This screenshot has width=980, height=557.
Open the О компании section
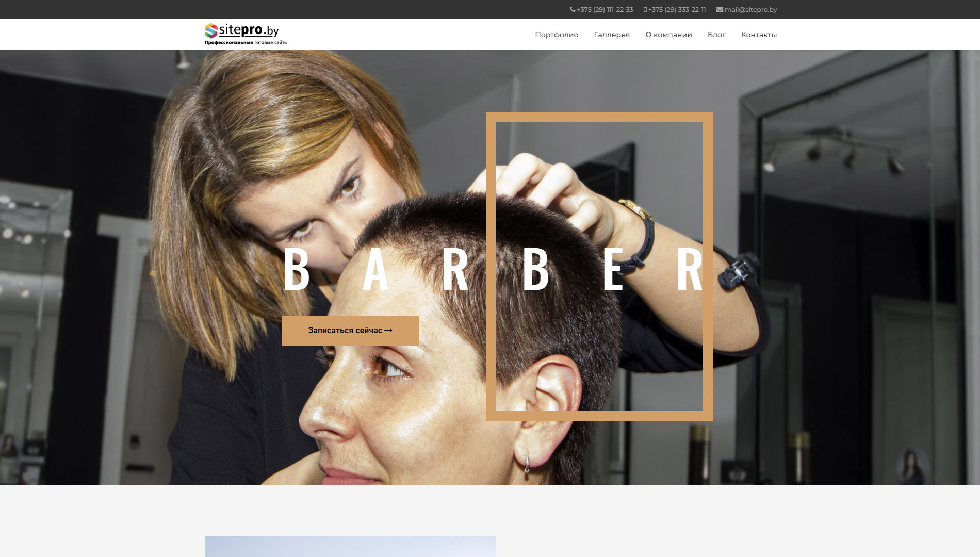tap(668, 35)
